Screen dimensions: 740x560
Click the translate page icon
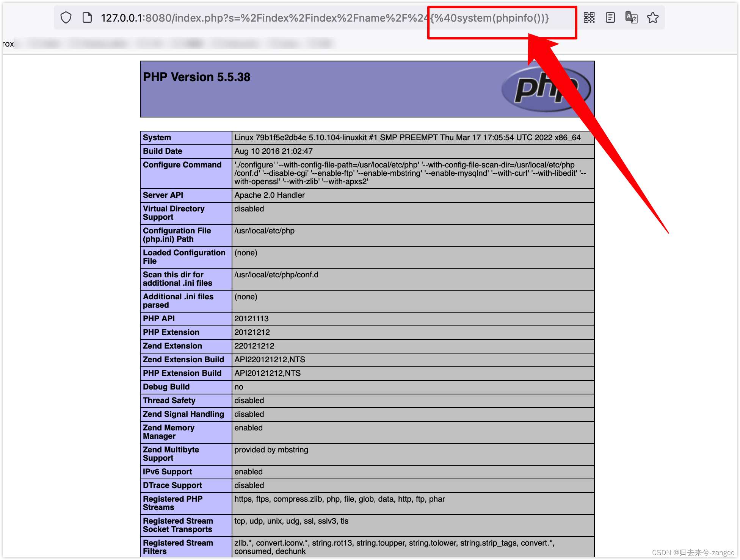(x=632, y=18)
